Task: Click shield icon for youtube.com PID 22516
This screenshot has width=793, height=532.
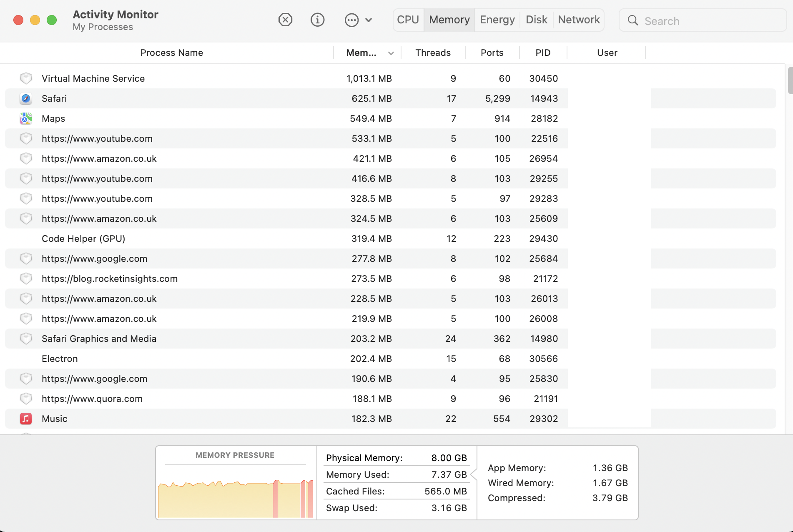Action: (x=26, y=138)
